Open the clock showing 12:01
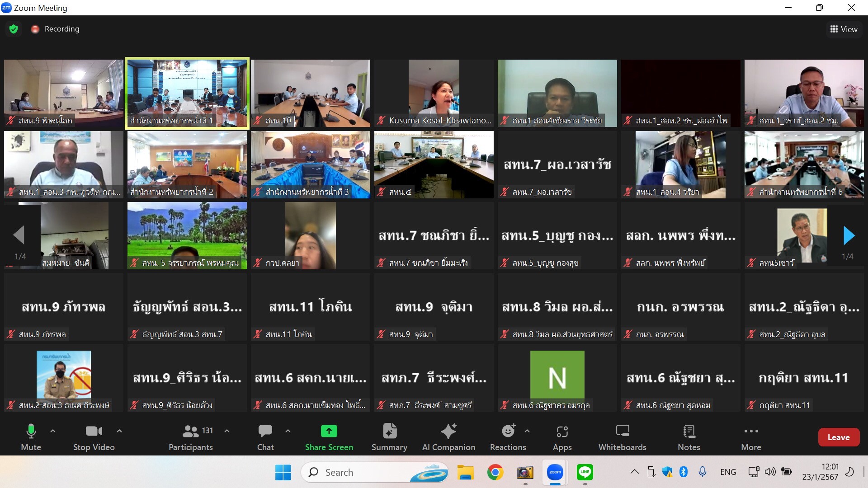Image resolution: width=868 pixels, height=488 pixels. [821, 472]
